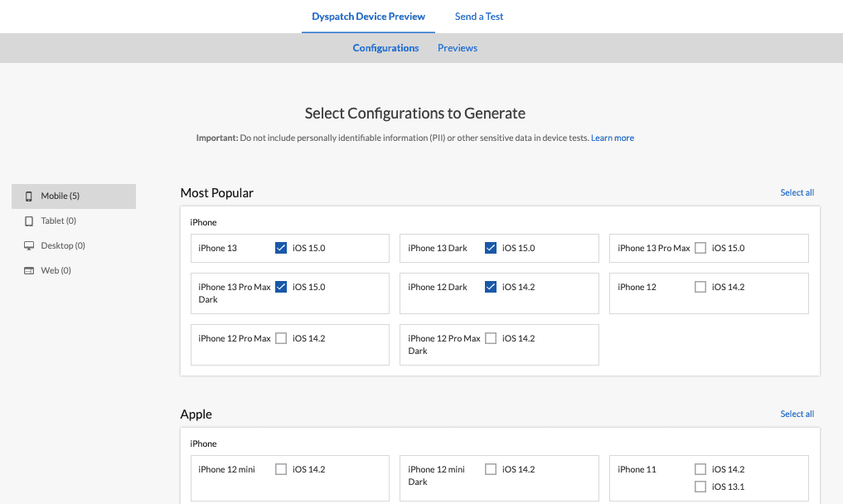Check iPhone 12 mini iOS 14.2 checkbox
Screen dimensions: 843x504
point(281,469)
